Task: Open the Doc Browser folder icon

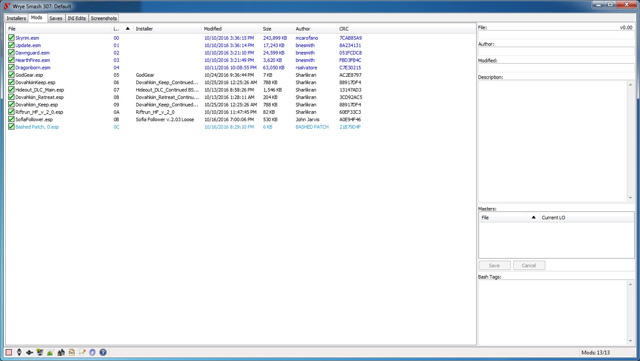Action: [71, 352]
